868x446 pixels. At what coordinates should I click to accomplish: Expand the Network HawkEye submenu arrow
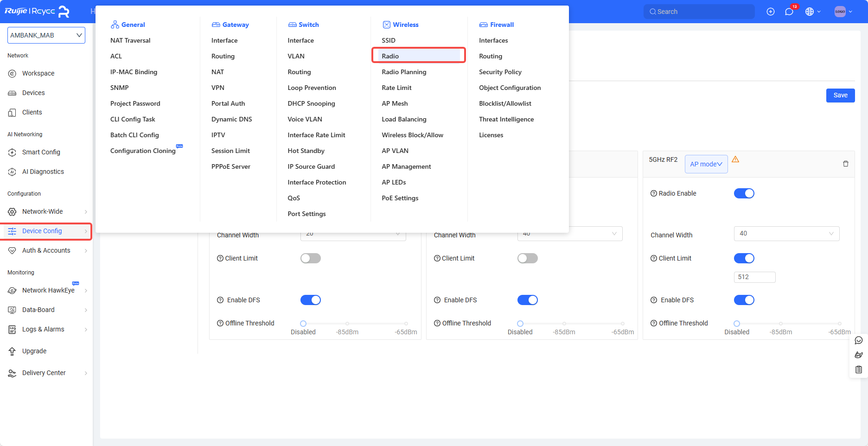click(86, 291)
